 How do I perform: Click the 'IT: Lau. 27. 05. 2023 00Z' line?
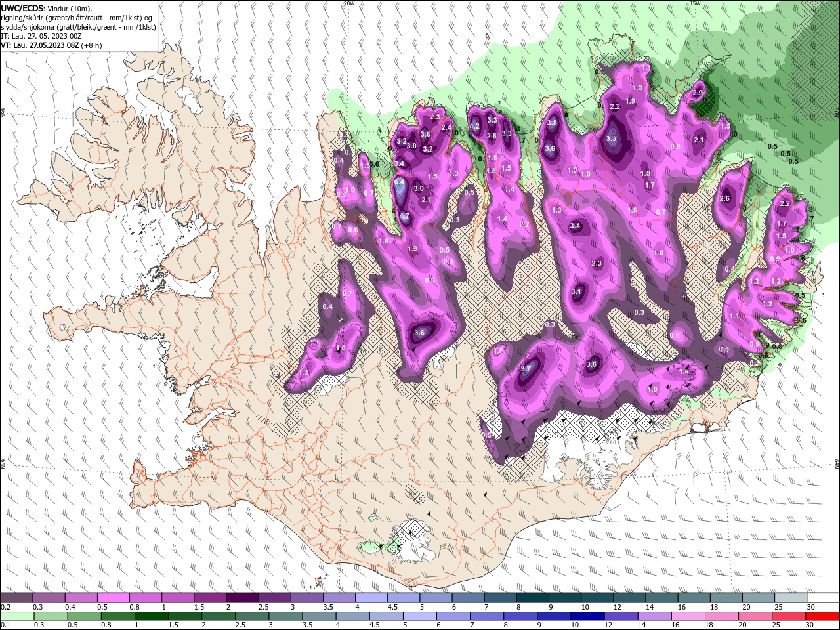pos(41,36)
